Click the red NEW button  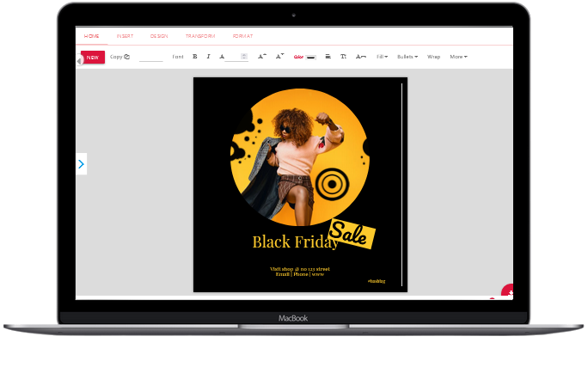(x=92, y=58)
